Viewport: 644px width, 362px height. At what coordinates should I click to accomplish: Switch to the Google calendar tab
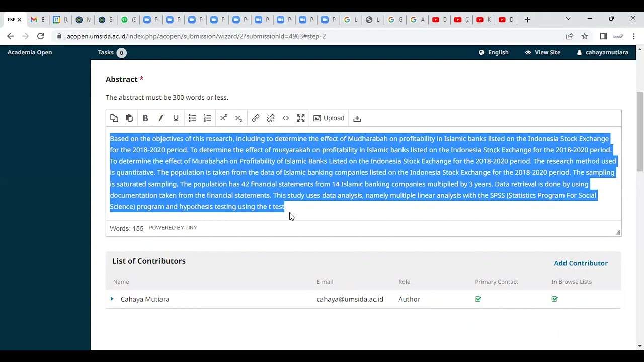(x=60, y=20)
